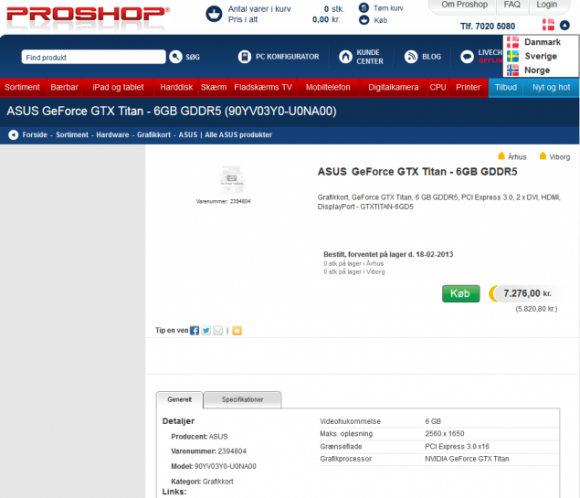The height and width of the screenshot is (498, 580).
Task: Click the (5.820,80 kr.) ex-VAT price
Action: click(536, 309)
